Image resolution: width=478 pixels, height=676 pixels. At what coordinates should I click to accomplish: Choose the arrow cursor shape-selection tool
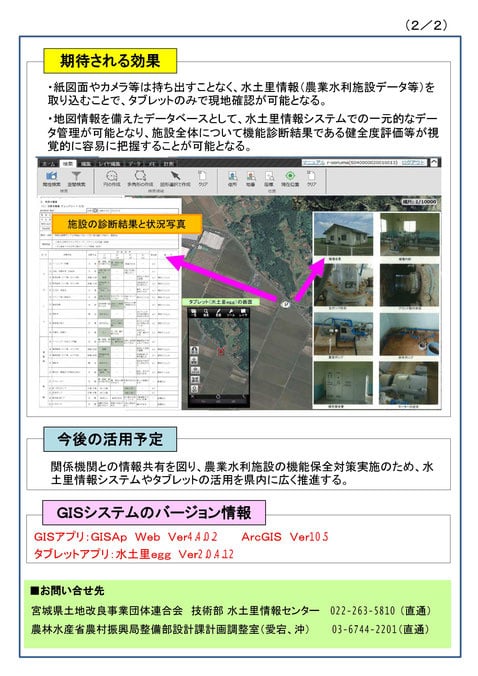coord(175,175)
